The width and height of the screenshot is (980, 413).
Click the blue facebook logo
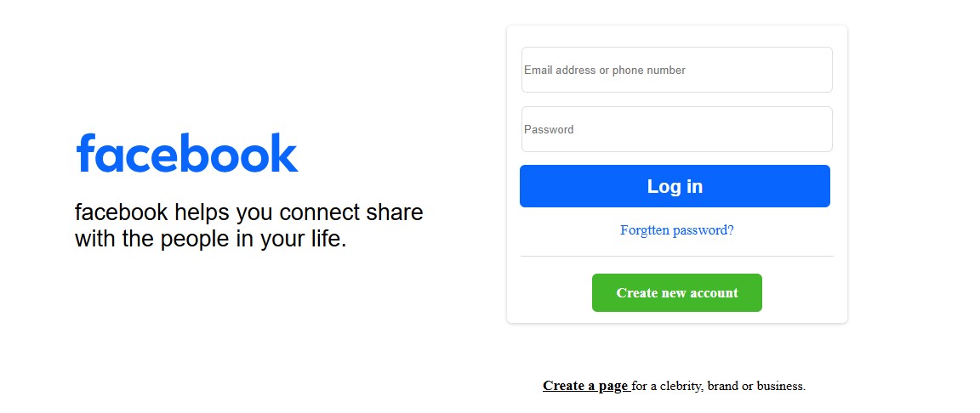point(187,153)
